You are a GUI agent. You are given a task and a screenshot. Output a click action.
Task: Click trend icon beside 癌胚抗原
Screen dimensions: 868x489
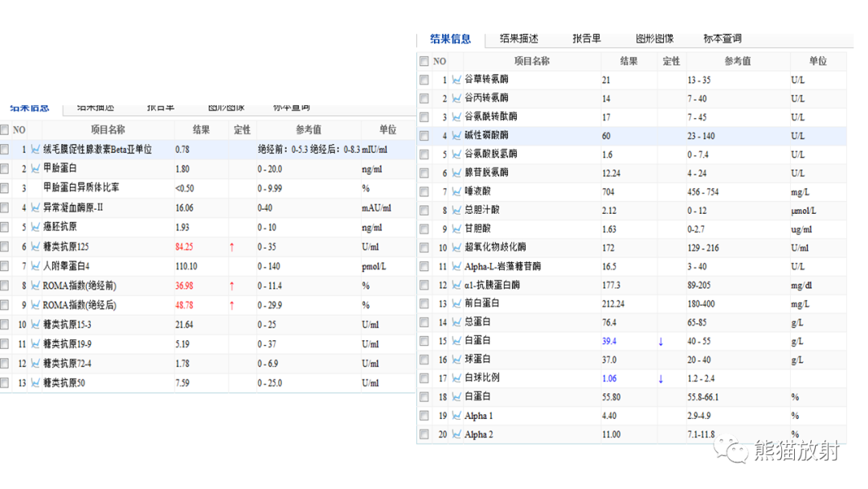point(35,227)
